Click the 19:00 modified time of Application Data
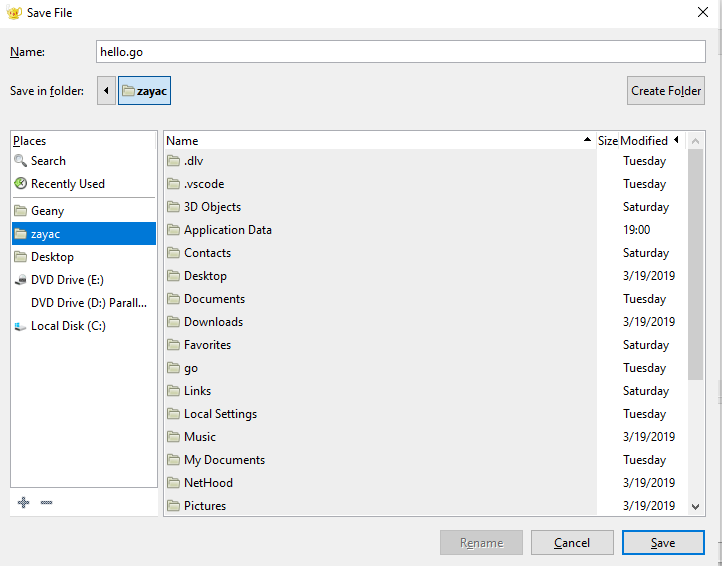 [636, 229]
